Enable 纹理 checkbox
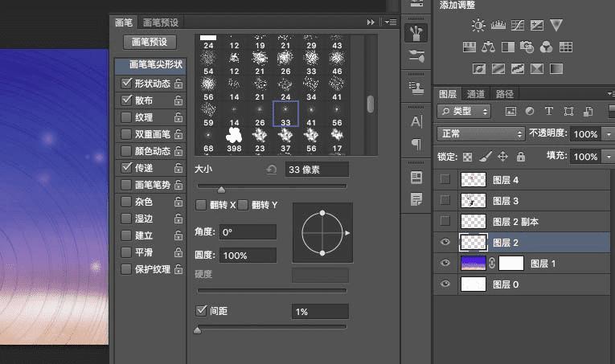This screenshot has width=615, height=364. pyautogui.click(x=126, y=117)
